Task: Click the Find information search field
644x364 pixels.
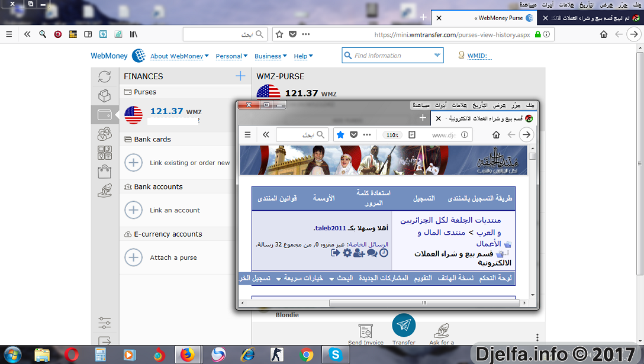Action: tap(392, 56)
